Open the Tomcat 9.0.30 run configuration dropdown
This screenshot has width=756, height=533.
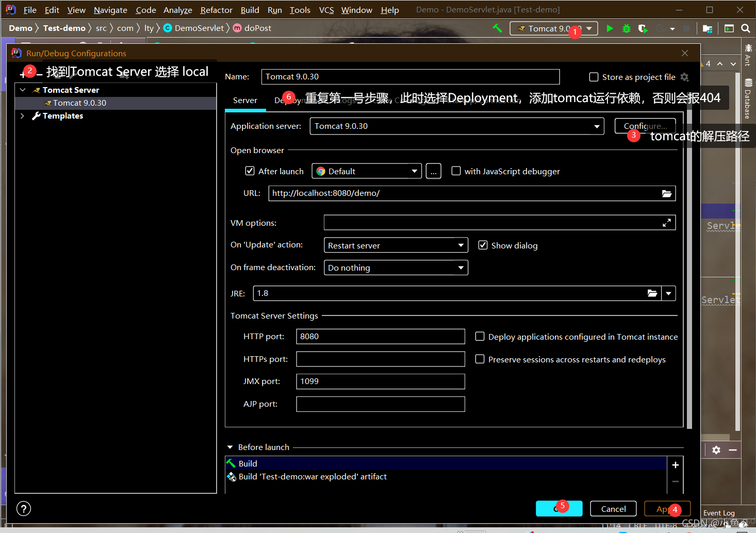554,28
